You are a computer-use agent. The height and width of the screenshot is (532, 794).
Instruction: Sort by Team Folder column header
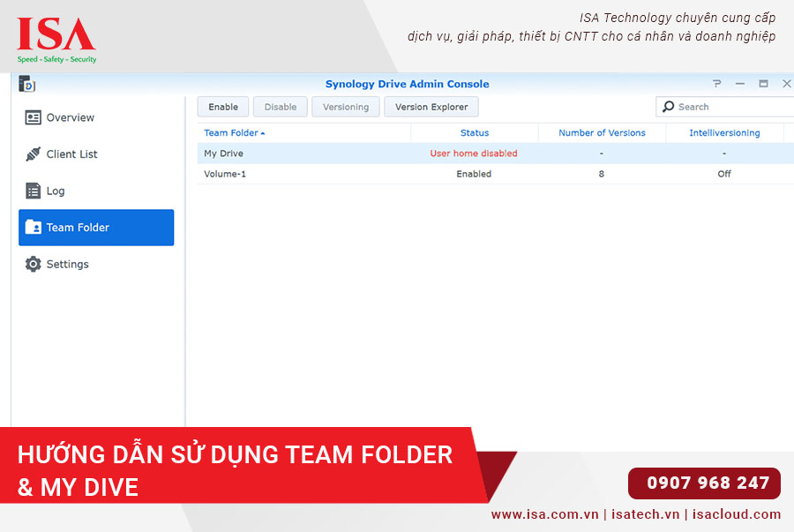coord(303,132)
